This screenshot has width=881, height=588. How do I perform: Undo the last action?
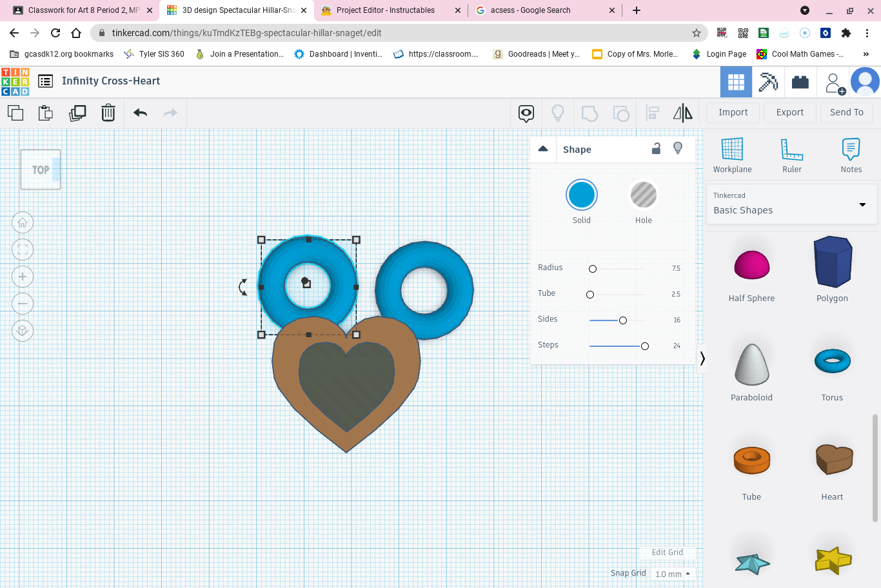(x=139, y=112)
